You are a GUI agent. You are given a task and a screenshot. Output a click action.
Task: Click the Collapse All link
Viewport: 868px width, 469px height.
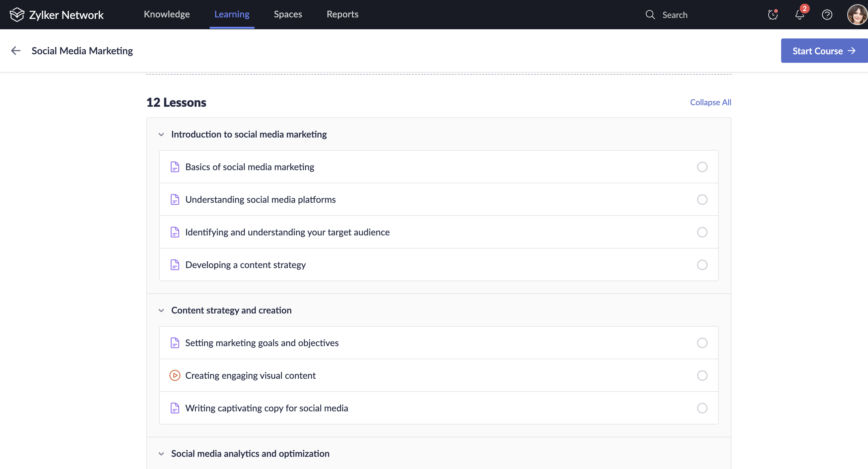(710, 102)
